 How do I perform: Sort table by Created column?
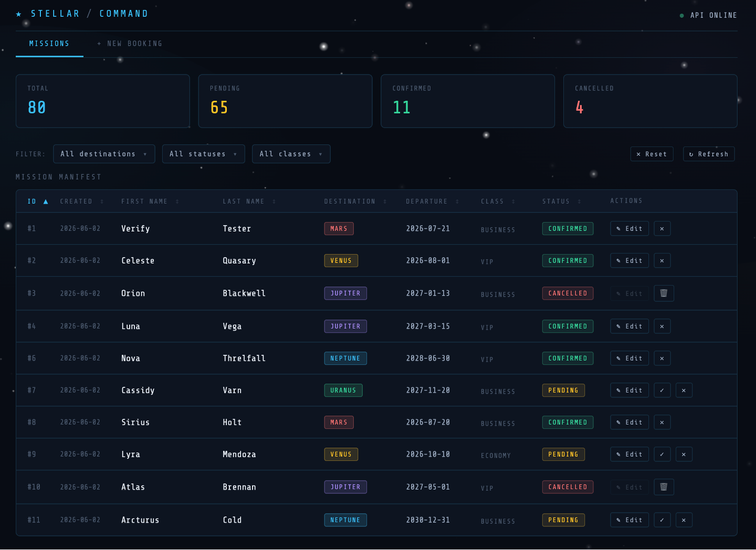point(82,202)
